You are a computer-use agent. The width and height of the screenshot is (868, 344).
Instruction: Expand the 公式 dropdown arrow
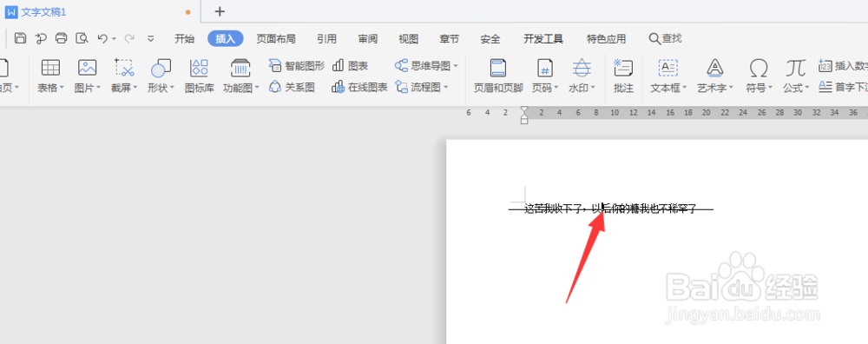pyautogui.click(x=806, y=88)
